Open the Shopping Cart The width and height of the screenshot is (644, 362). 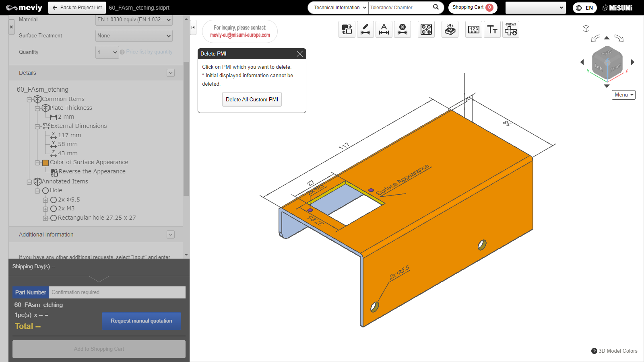coord(473,7)
